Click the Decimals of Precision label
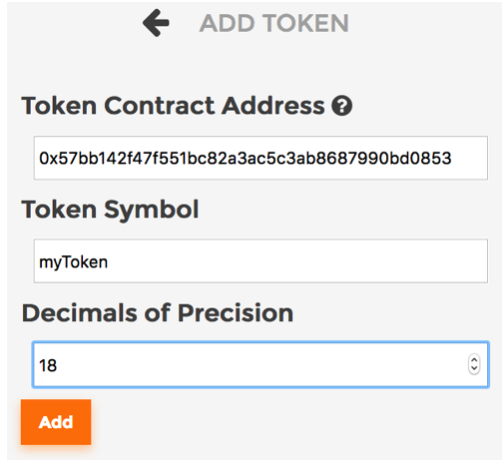The image size is (502, 460). [x=158, y=313]
